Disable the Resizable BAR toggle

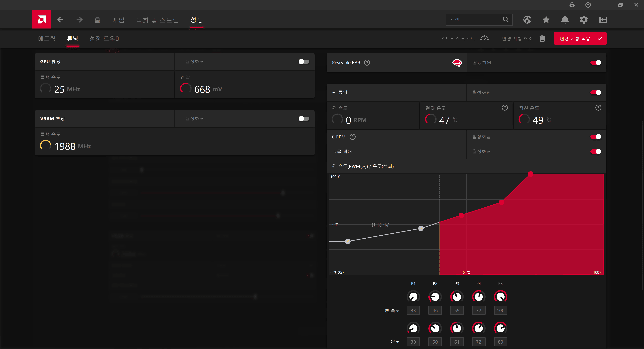(596, 63)
